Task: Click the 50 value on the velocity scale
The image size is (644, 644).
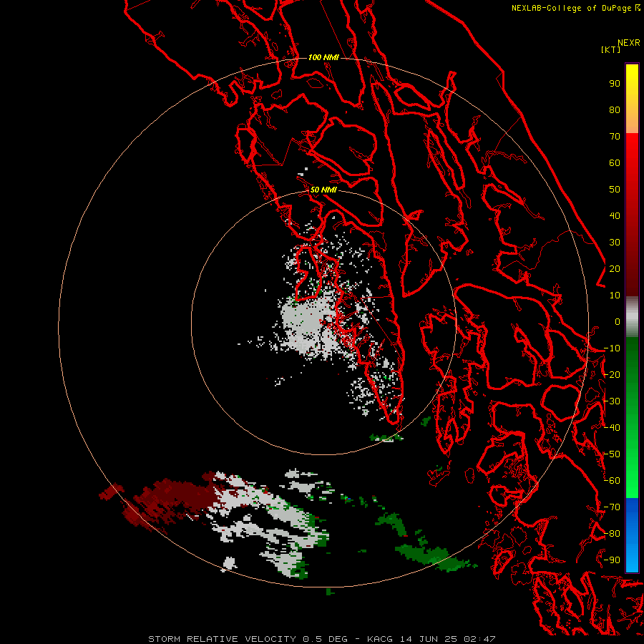Action: coord(615,190)
